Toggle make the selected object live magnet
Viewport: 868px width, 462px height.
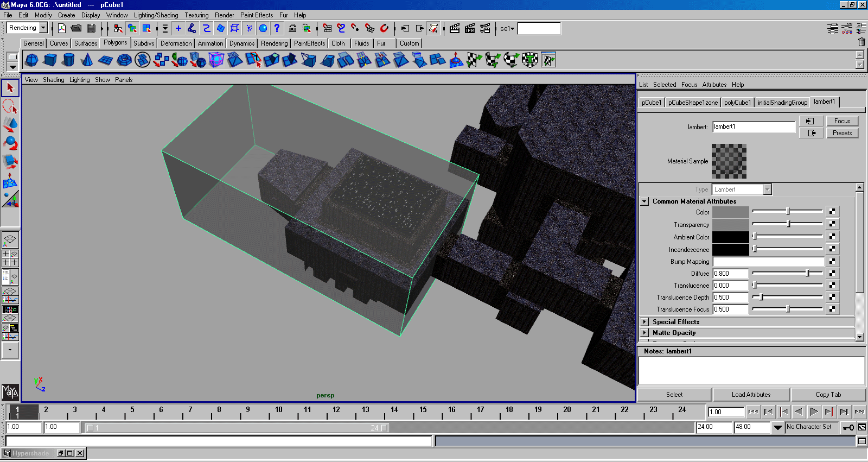pyautogui.click(x=384, y=28)
